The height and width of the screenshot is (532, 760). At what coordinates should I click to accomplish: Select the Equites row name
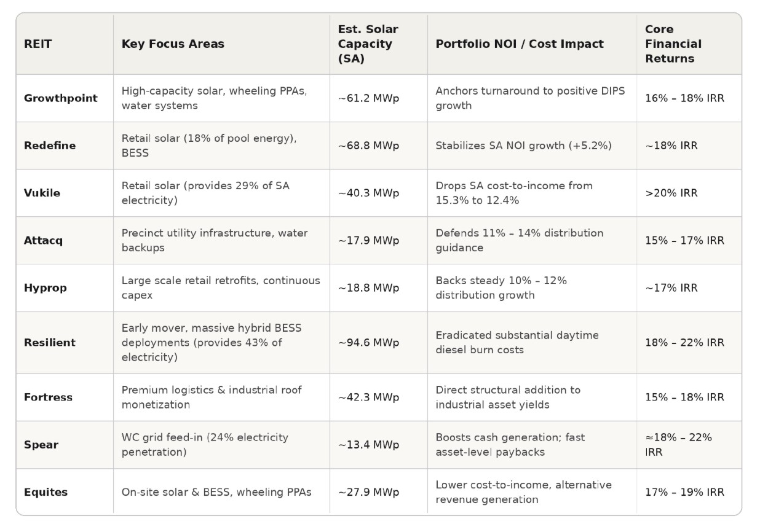pyautogui.click(x=46, y=492)
